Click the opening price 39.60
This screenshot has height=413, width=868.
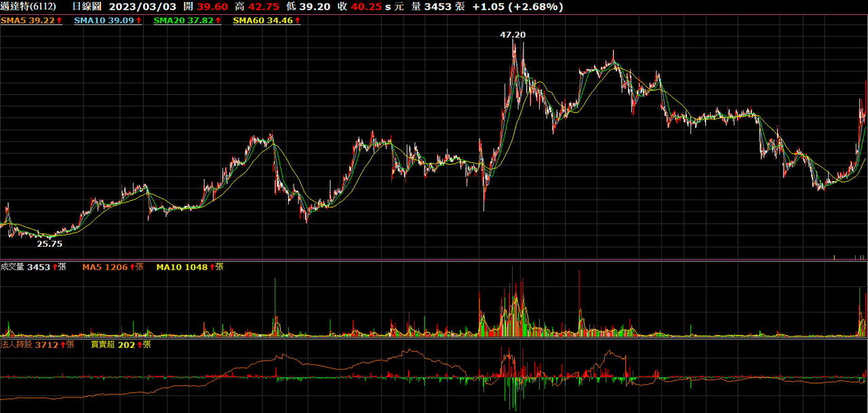point(212,7)
